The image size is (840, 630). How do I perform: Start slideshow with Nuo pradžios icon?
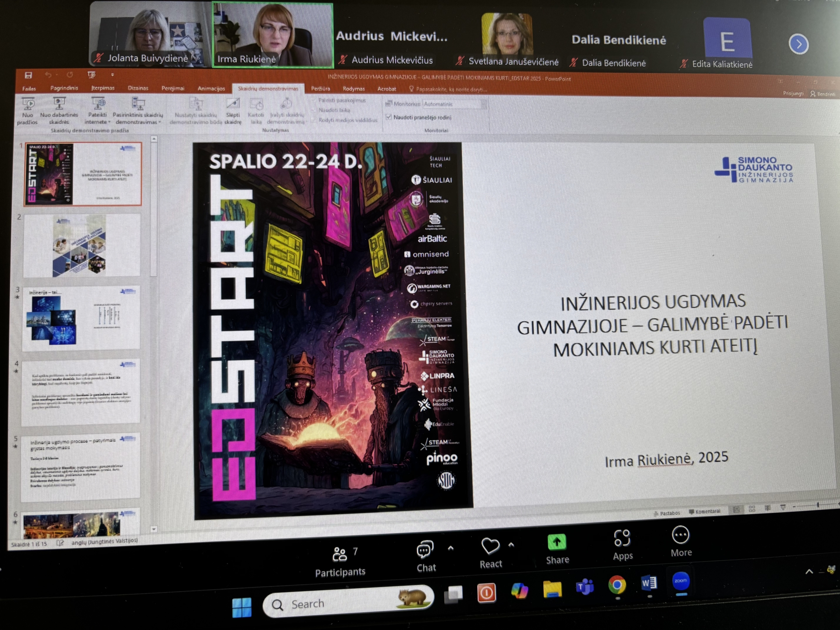pos(29,104)
